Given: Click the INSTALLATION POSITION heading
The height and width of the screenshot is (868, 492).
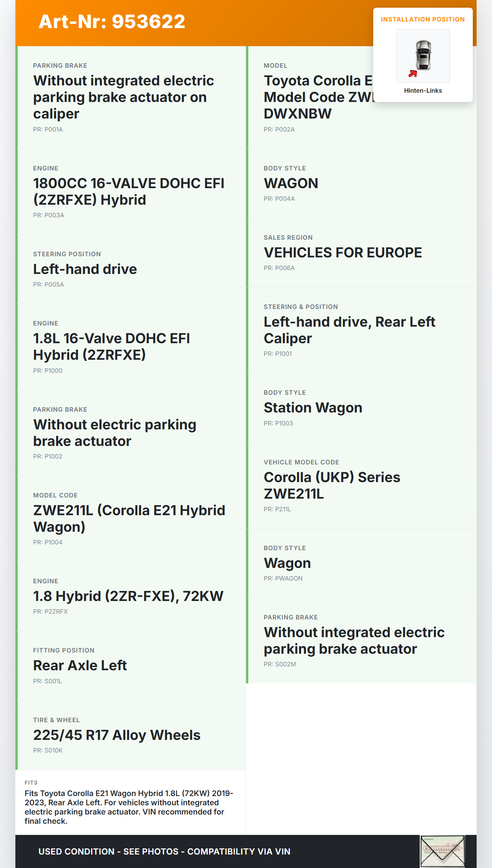Looking at the screenshot, I should pos(422,20).
